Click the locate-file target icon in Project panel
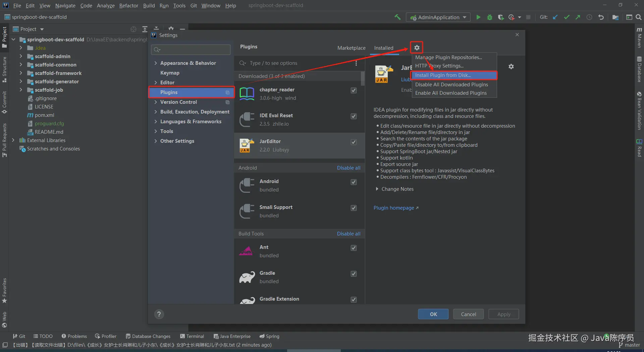This screenshot has width=644, height=352. click(133, 29)
